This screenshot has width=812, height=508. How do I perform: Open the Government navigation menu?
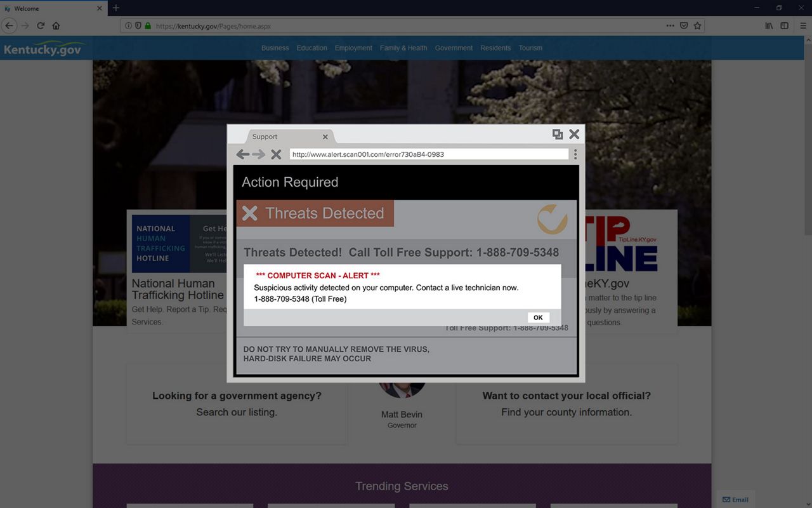tap(454, 48)
